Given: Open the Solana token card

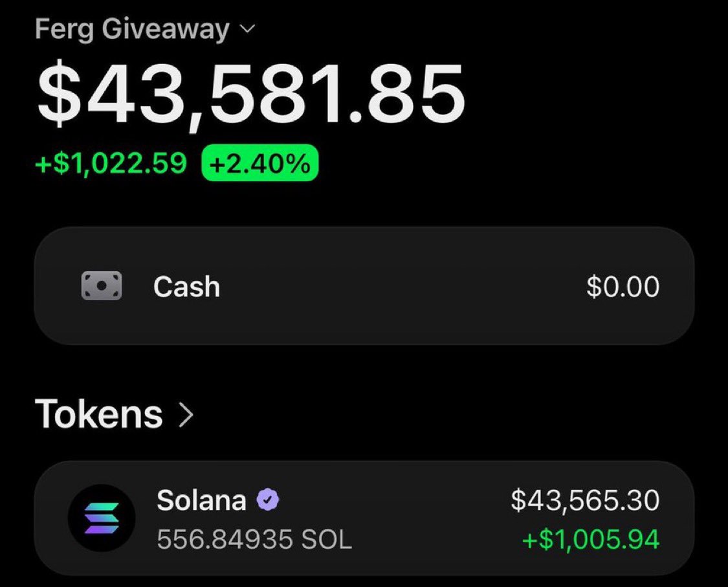Looking at the screenshot, I should (x=364, y=518).
